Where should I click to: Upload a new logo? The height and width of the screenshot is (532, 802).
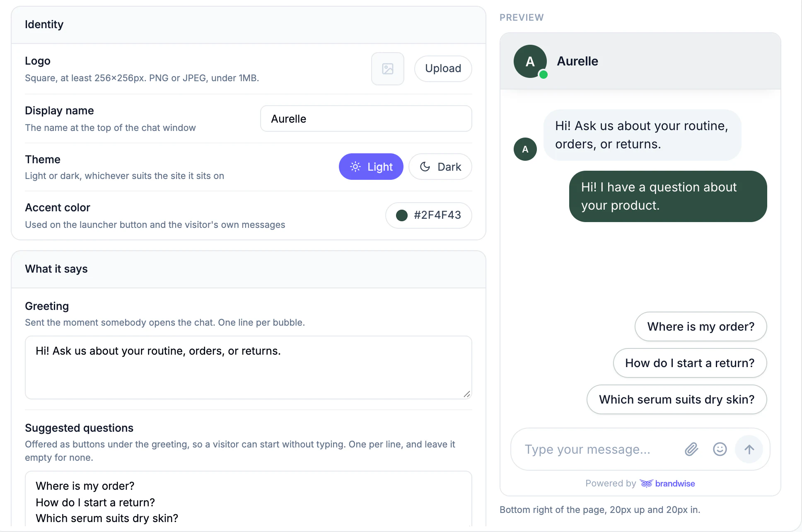pos(443,69)
